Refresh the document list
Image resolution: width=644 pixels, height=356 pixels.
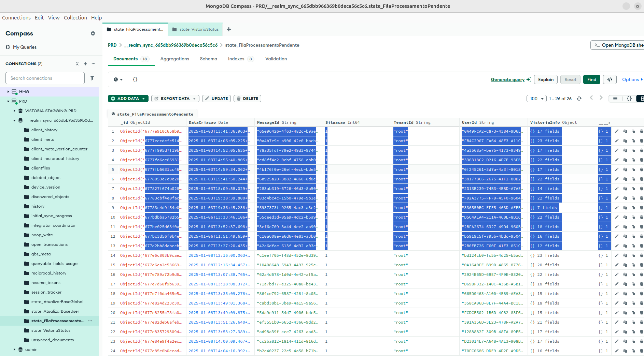(x=579, y=99)
